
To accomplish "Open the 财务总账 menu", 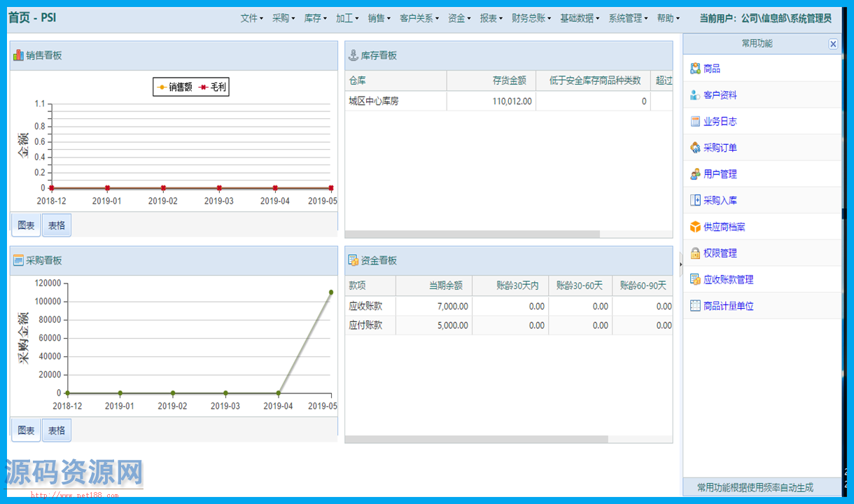I will point(531,18).
